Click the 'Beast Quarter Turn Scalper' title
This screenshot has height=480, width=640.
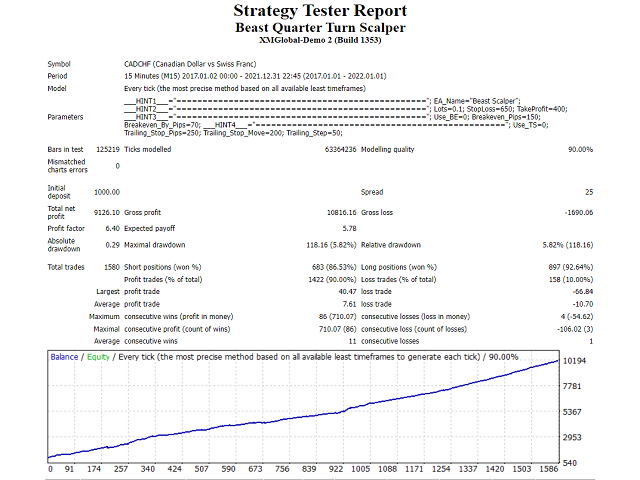point(320,28)
